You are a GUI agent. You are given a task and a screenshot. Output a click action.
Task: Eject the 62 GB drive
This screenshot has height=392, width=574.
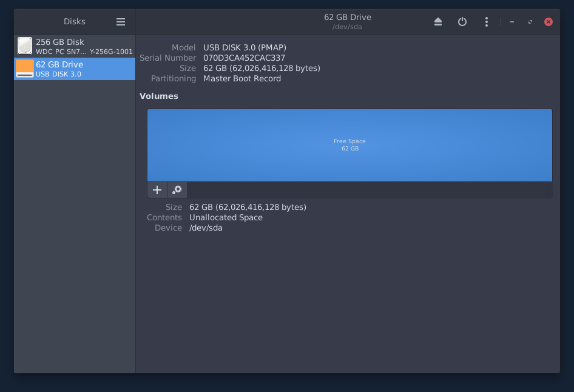click(438, 22)
